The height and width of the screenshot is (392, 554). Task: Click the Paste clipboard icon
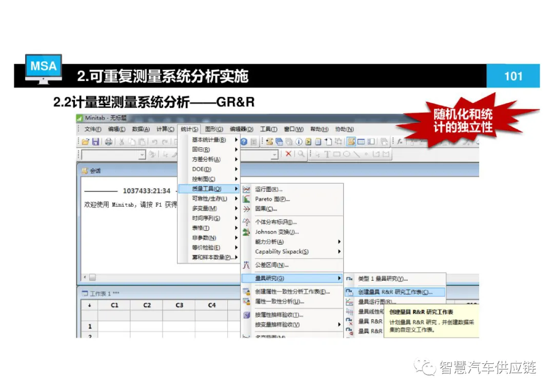[142, 142]
